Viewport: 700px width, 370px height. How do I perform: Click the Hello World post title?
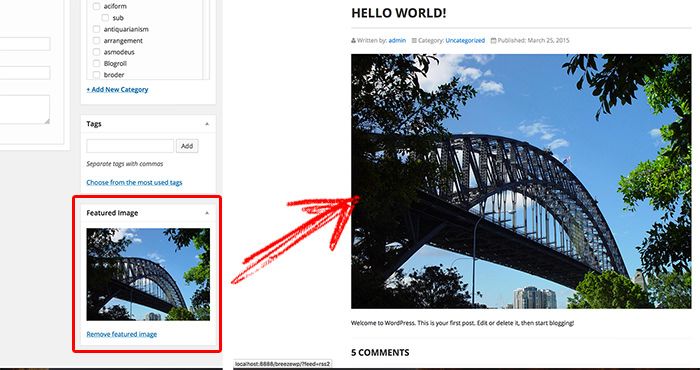coord(399,13)
